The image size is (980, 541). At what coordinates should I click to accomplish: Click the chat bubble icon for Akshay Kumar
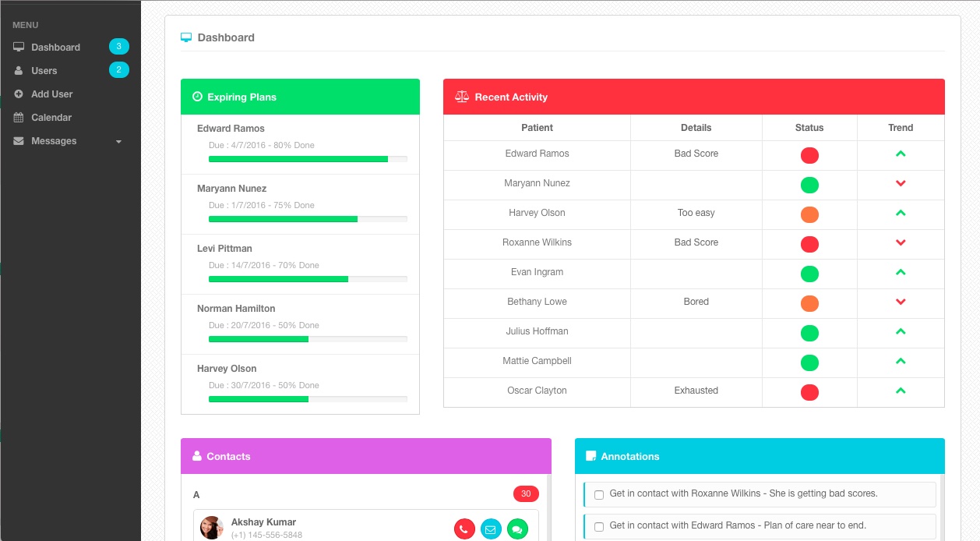click(x=517, y=529)
